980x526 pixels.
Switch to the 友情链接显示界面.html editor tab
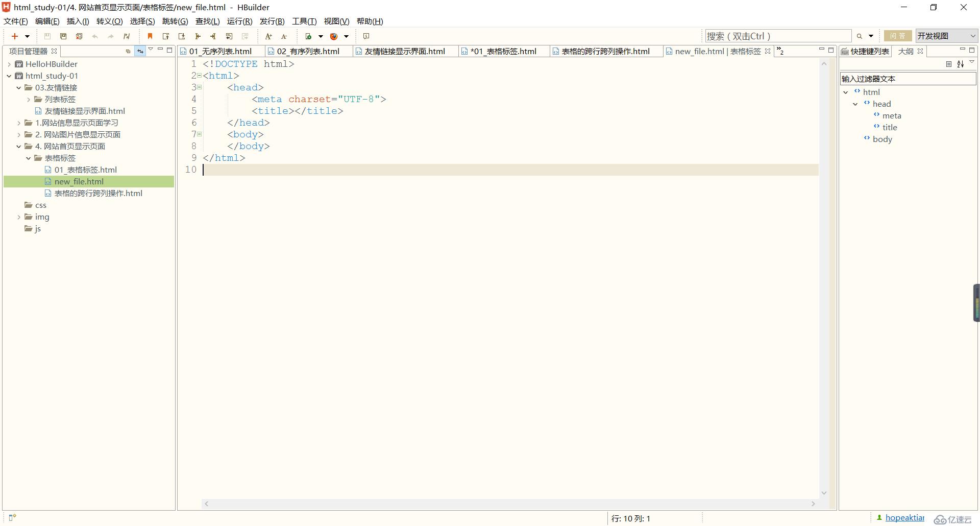[x=404, y=51]
